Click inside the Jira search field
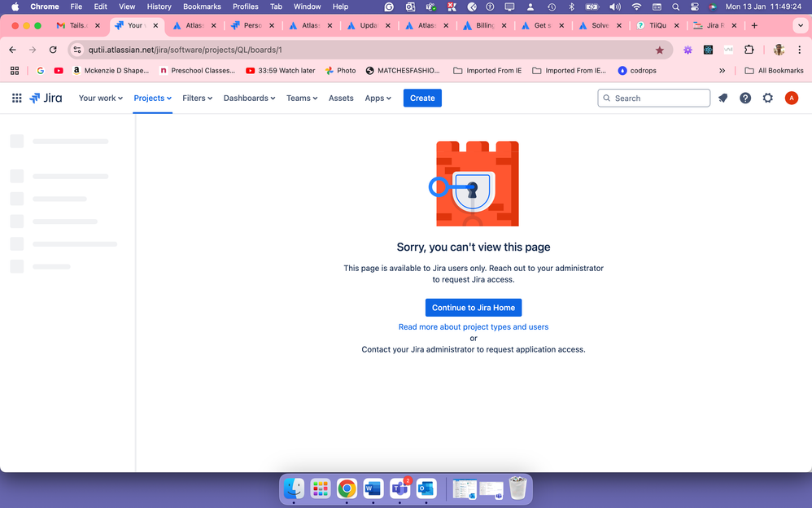 pos(653,98)
